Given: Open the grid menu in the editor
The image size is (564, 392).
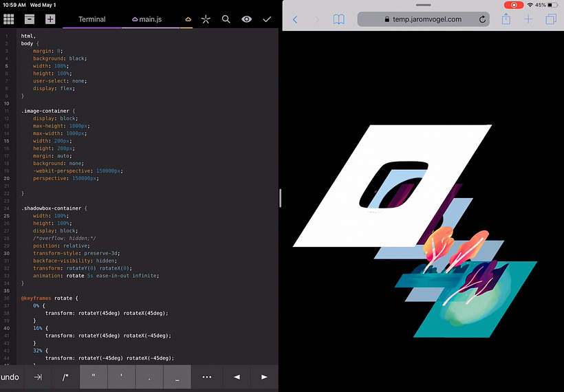Looking at the screenshot, I should coord(9,19).
